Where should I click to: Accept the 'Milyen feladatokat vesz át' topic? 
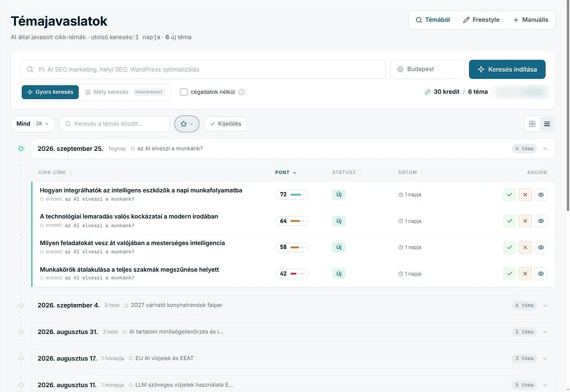(510, 247)
